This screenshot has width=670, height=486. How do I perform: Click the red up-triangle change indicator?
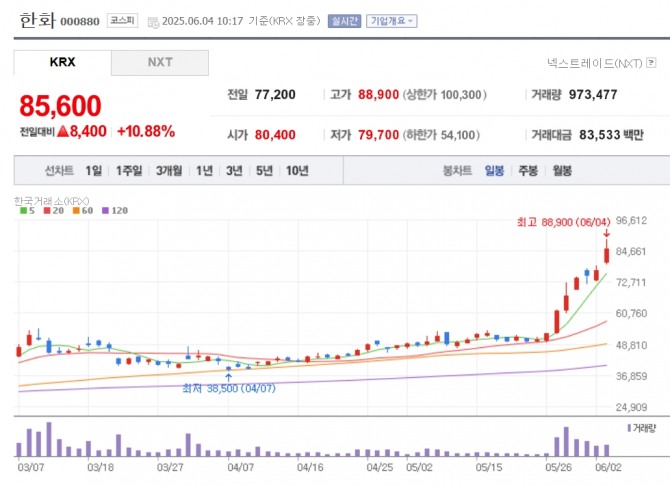(x=63, y=131)
